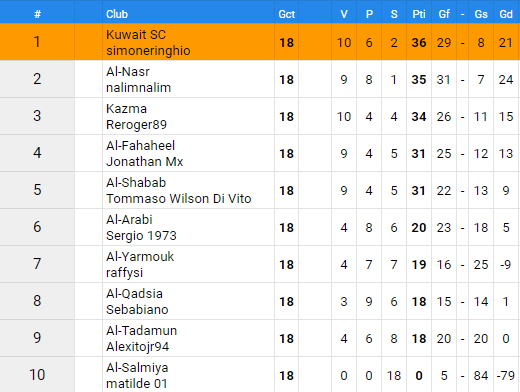Open manager nalimnalim's profile
The width and height of the screenshot is (520, 392).
(x=138, y=88)
